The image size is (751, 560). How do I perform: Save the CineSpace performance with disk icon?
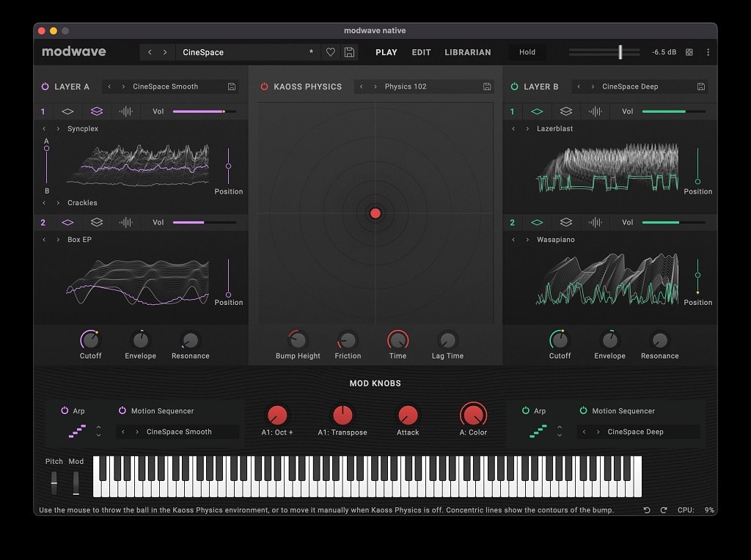click(x=350, y=52)
